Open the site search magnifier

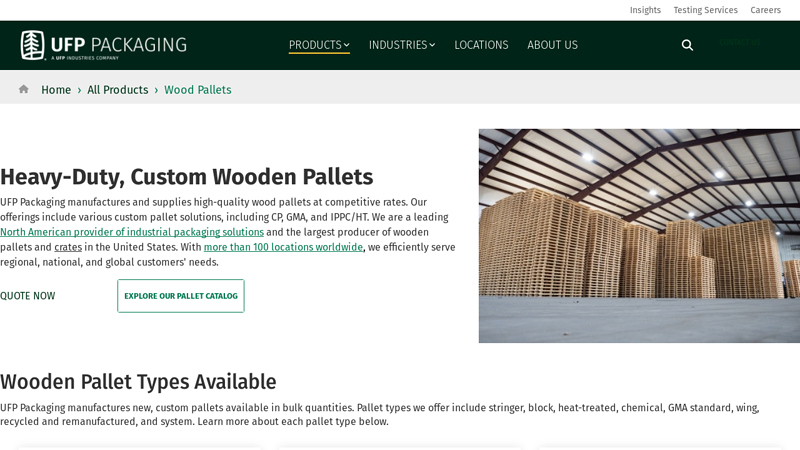click(687, 45)
